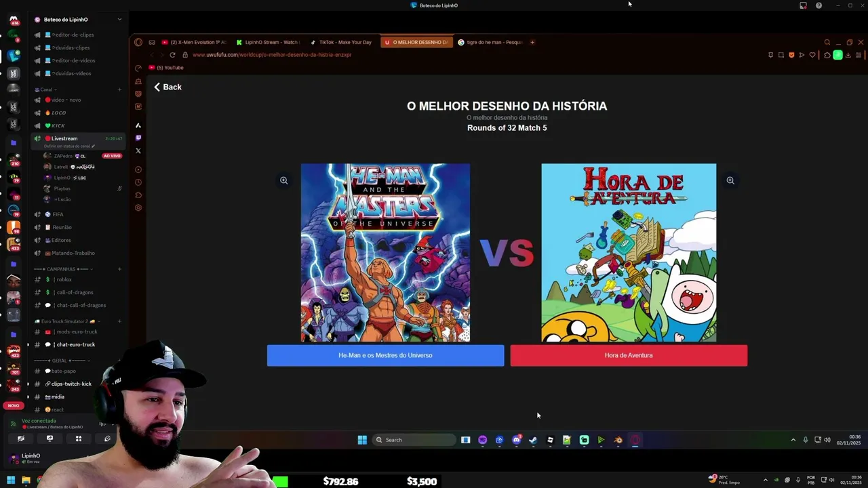Open Twitch in the Opera sidebar
Image resolution: width=868 pixels, height=488 pixels.
138,138
